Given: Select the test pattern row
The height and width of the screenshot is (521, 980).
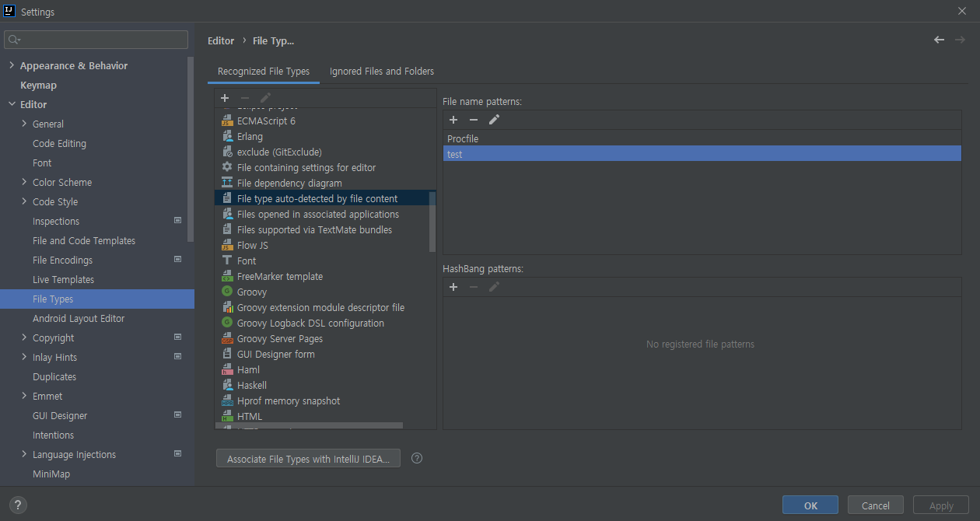Looking at the screenshot, I should pyautogui.click(x=702, y=154).
